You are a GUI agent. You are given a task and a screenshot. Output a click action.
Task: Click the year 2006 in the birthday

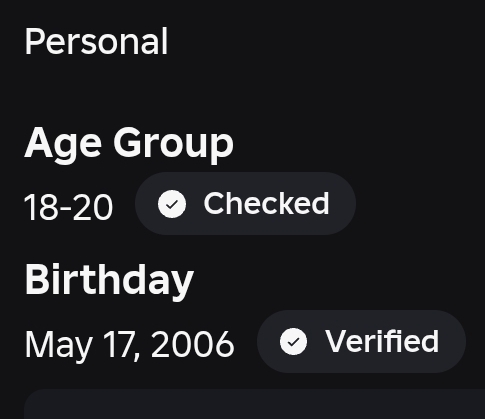[x=193, y=344]
